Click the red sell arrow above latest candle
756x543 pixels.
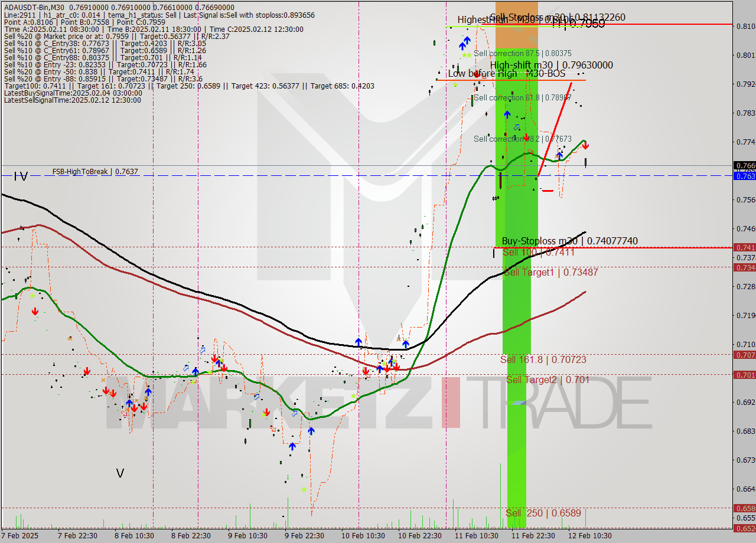[585, 146]
